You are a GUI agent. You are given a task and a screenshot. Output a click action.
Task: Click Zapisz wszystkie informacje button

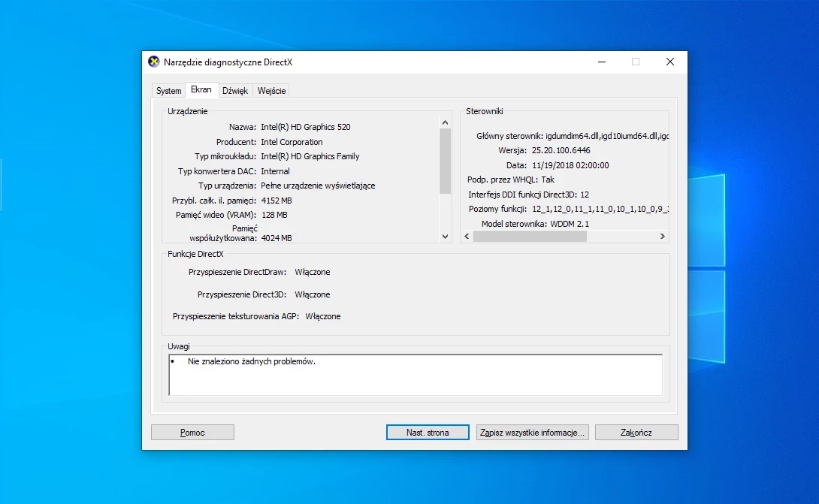point(532,433)
